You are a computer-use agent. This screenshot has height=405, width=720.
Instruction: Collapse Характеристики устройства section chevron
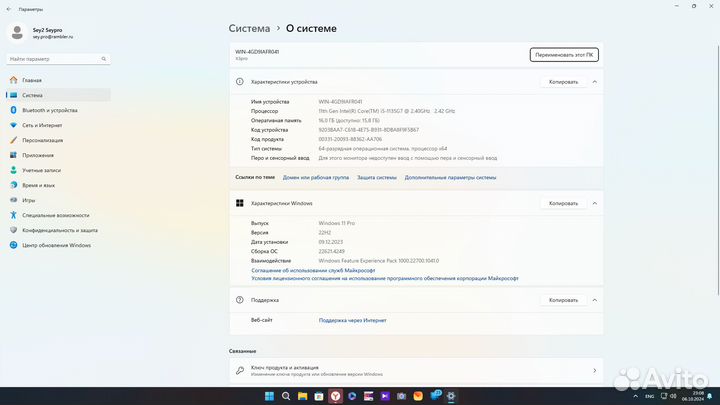(x=595, y=82)
